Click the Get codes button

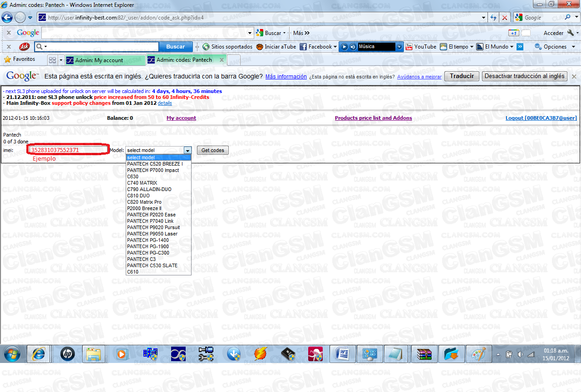tap(212, 150)
